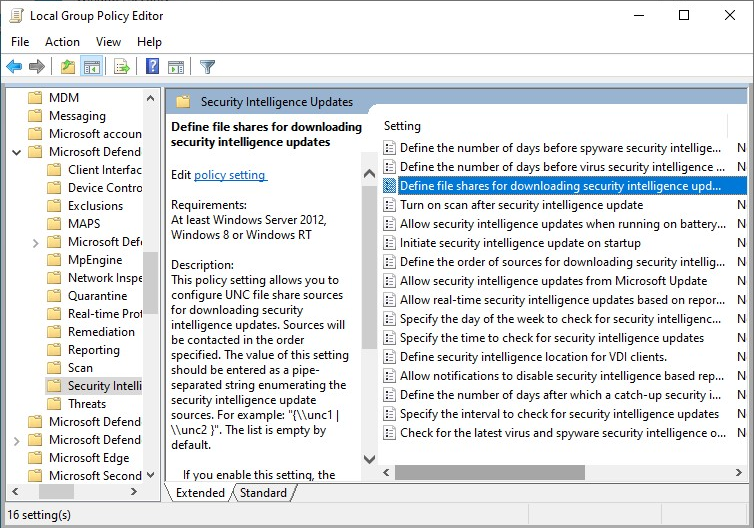The image size is (754, 528).
Task: Click description pane scroll down arrow
Action: (x=369, y=459)
